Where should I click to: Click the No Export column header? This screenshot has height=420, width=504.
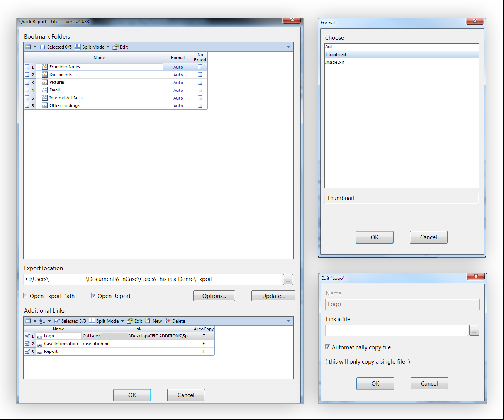click(200, 58)
